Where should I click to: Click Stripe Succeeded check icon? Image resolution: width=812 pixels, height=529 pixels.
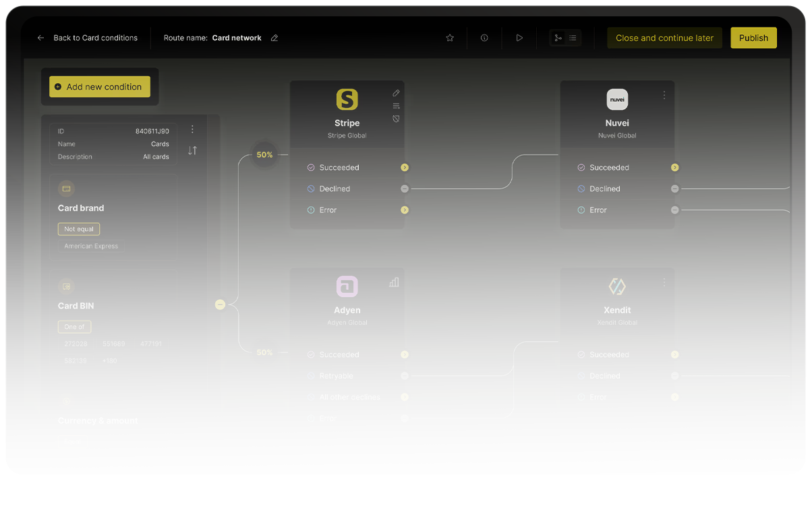click(311, 167)
